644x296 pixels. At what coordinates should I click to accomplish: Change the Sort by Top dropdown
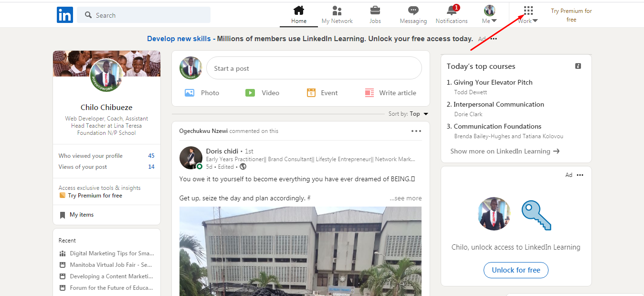tap(409, 114)
